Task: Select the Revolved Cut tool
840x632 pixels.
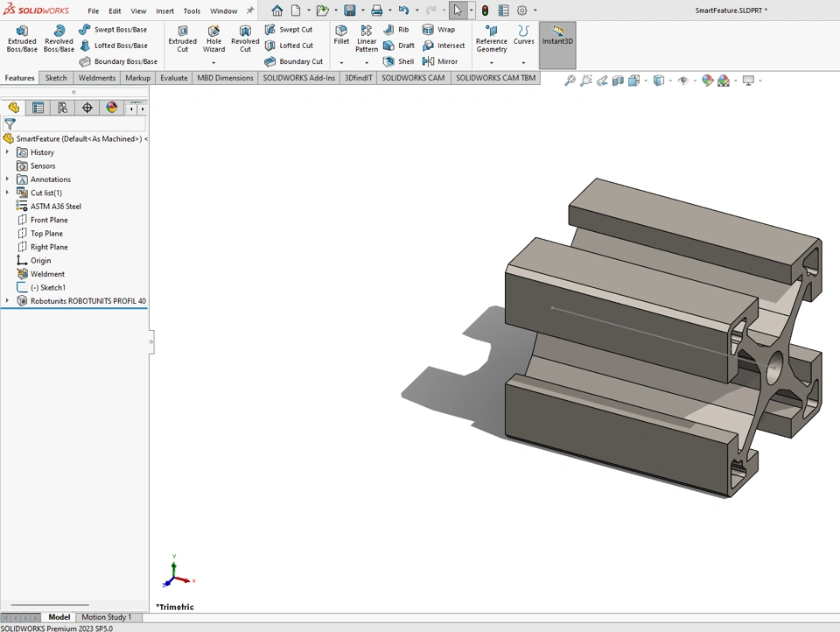Action: [x=245, y=39]
